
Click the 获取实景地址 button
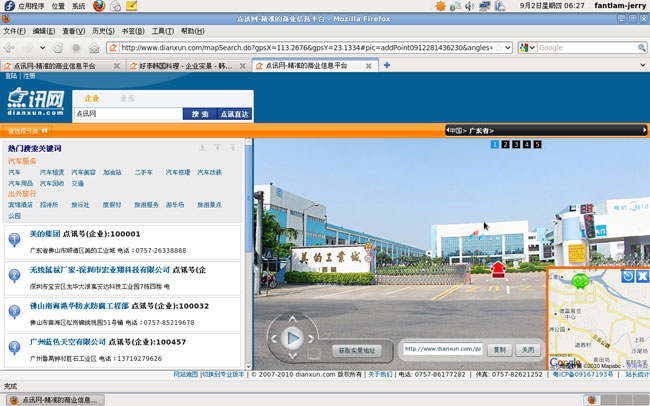click(x=357, y=350)
